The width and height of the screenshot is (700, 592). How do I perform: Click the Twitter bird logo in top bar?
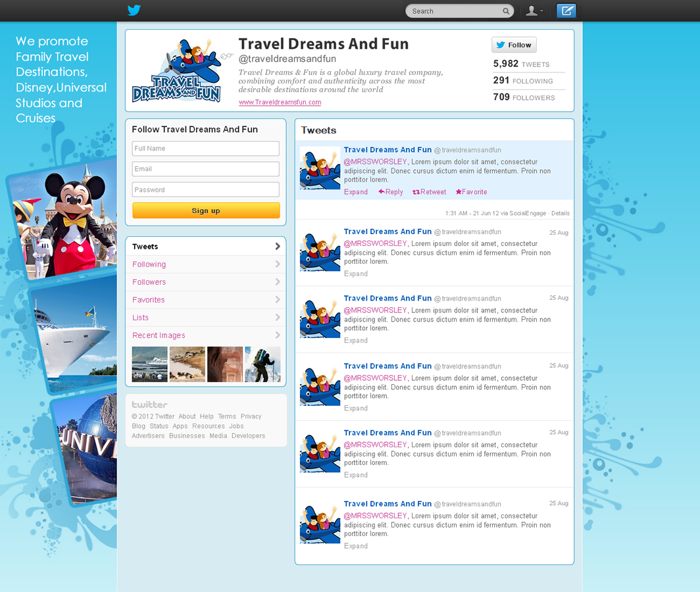point(134,11)
